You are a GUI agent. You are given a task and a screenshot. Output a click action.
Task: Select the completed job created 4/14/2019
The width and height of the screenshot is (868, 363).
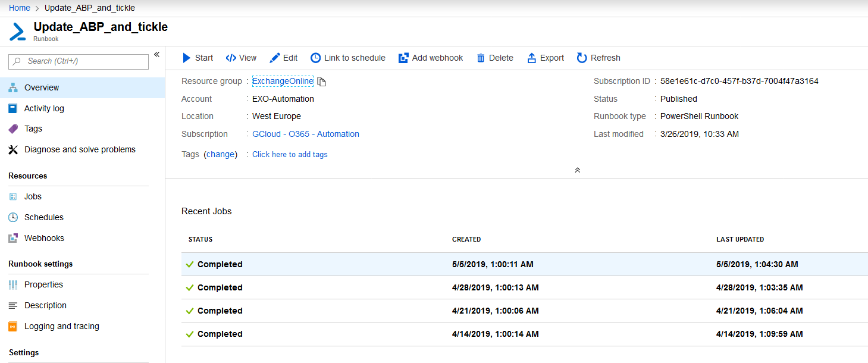(x=525, y=334)
